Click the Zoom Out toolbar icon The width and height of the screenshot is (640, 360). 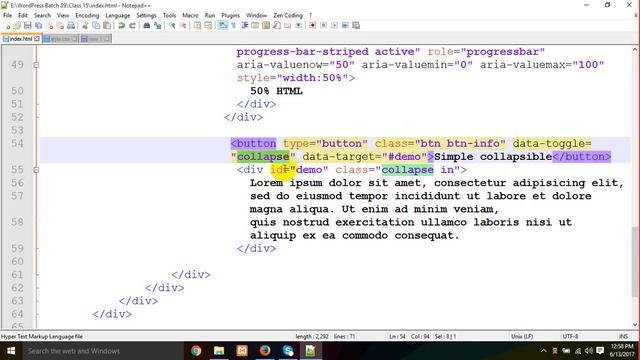[183, 25]
